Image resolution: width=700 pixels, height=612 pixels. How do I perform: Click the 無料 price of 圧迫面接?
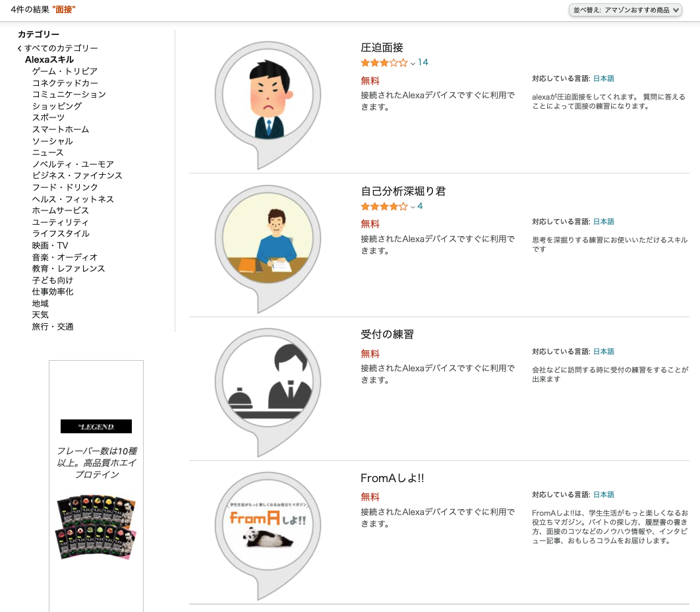coord(370,81)
